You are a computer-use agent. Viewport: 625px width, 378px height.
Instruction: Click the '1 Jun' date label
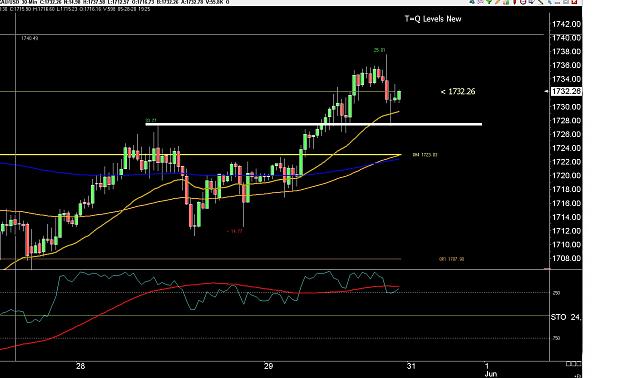(490, 369)
